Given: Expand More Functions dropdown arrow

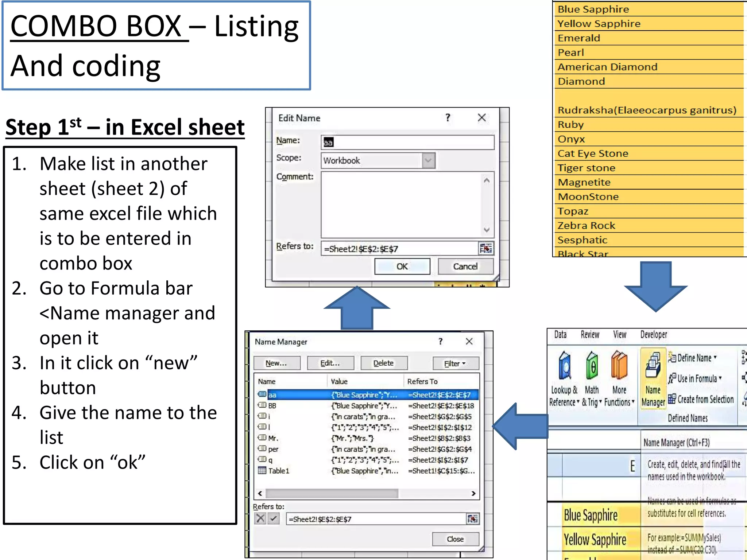Looking at the screenshot, I should [x=633, y=402].
